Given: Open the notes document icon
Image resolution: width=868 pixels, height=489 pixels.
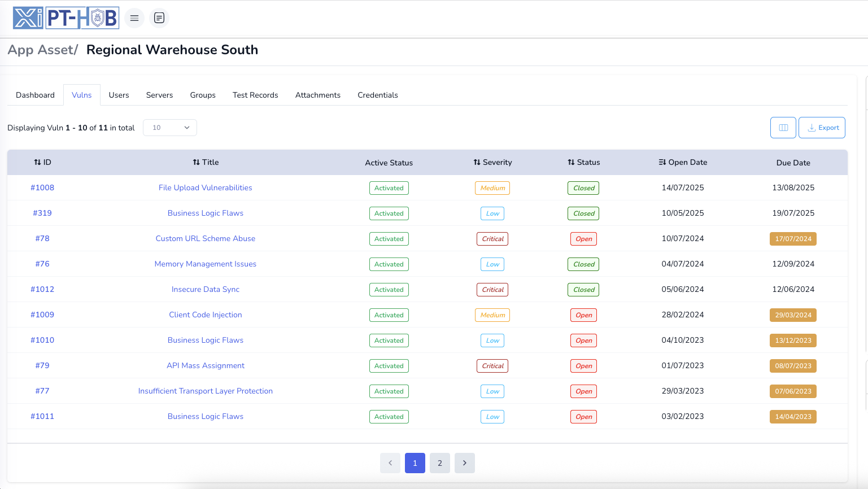Looking at the screenshot, I should (x=159, y=18).
